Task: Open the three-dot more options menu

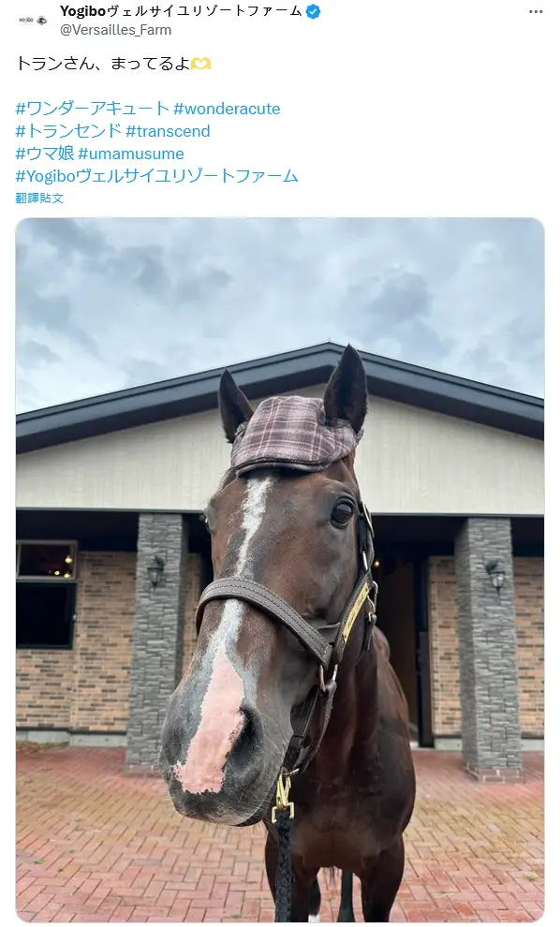Action: [x=536, y=12]
